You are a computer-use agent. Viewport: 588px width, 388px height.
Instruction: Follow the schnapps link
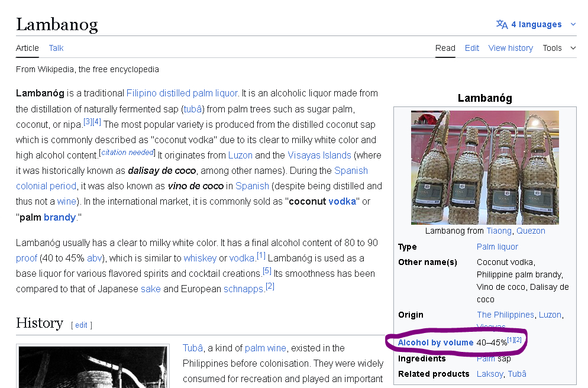point(243,289)
